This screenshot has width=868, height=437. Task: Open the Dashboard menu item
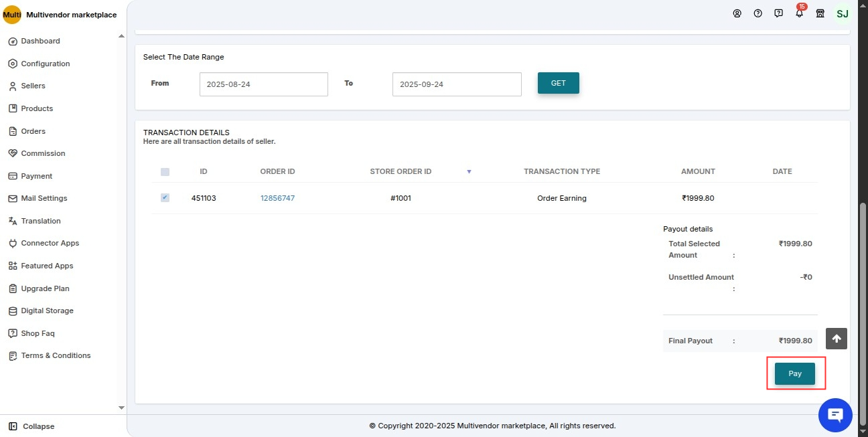[x=40, y=41]
